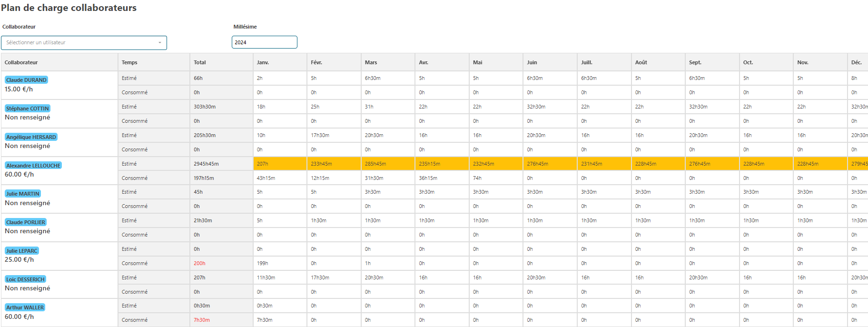
Task: Click the Sept. month column header
Action: click(695, 62)
